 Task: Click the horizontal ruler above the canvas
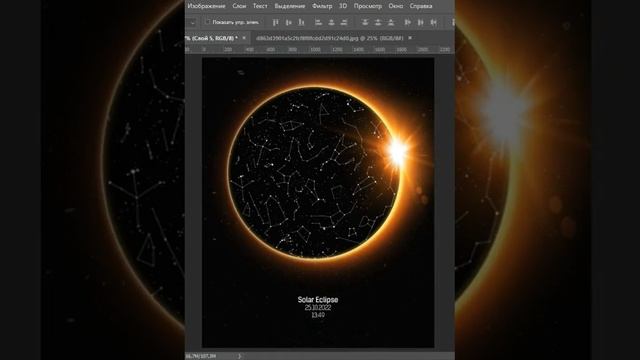[x=319, y=49]
